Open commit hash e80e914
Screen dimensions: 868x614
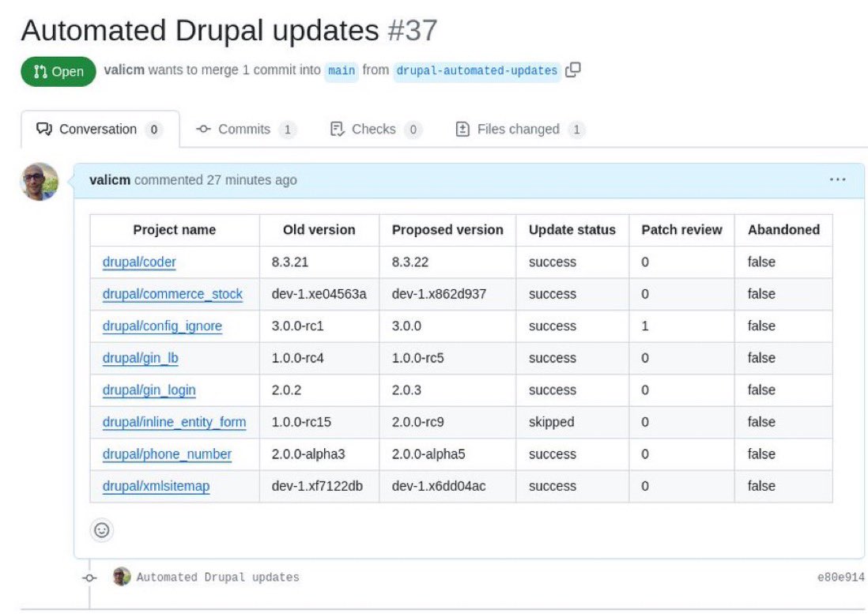(840, 578)
